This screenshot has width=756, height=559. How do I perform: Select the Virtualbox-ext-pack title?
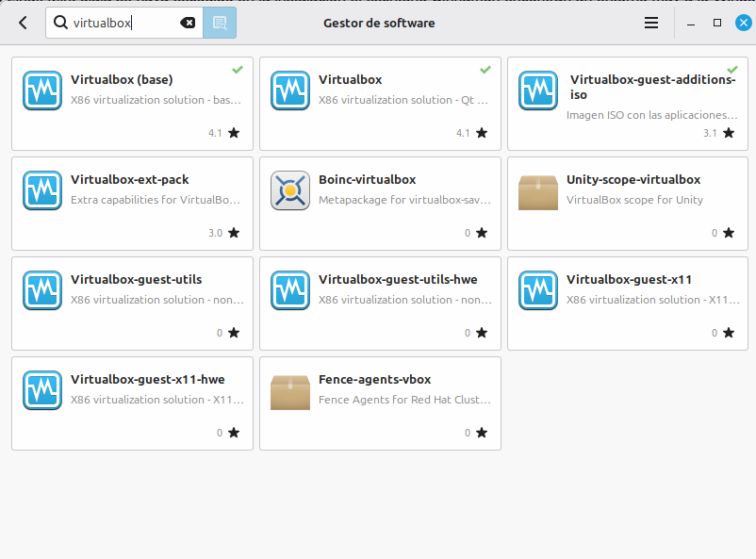(x=130, y=179)
